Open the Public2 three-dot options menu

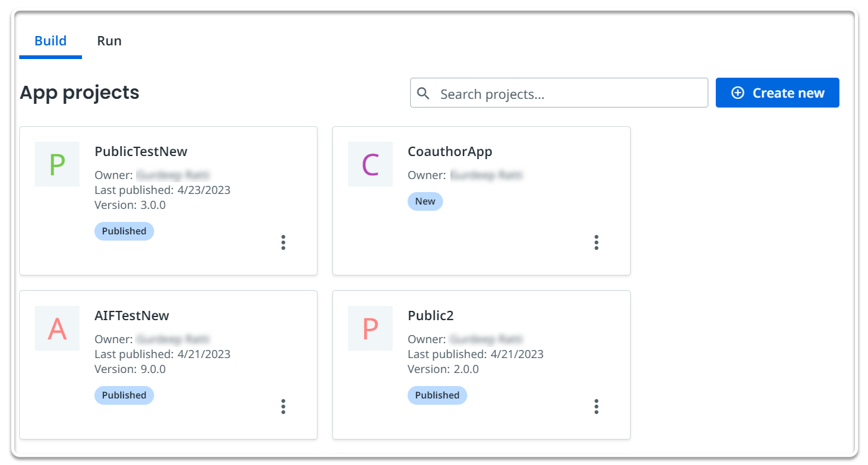pos(596,407)
